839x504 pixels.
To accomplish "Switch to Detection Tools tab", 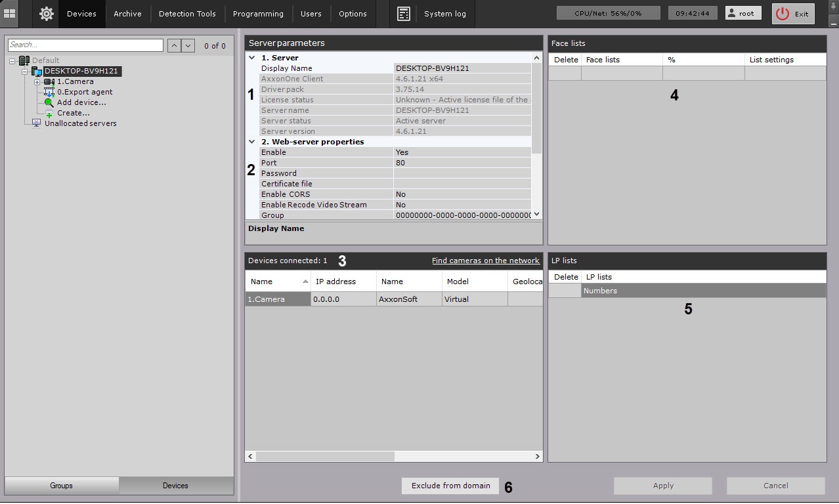I will 187,14.
